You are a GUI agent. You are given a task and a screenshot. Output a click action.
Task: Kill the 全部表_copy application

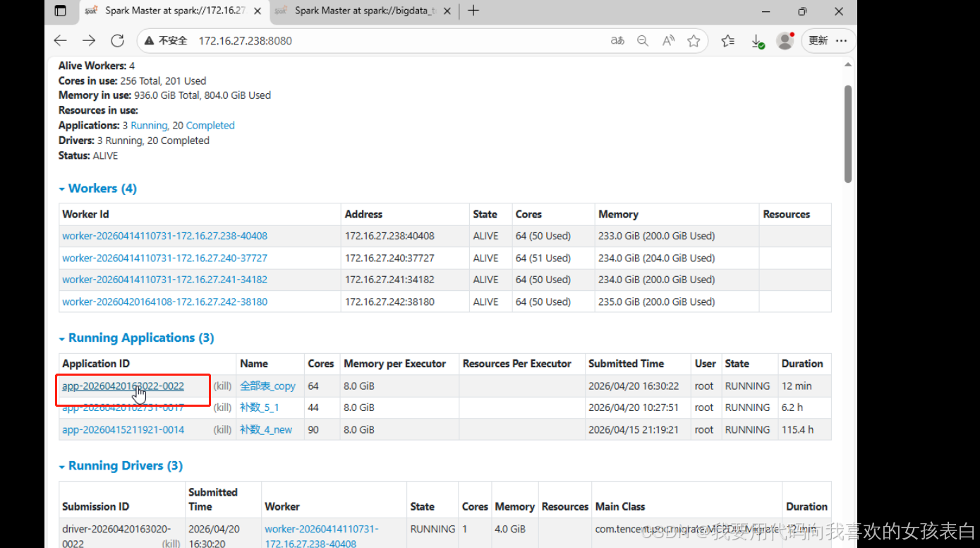coord(222,386)
